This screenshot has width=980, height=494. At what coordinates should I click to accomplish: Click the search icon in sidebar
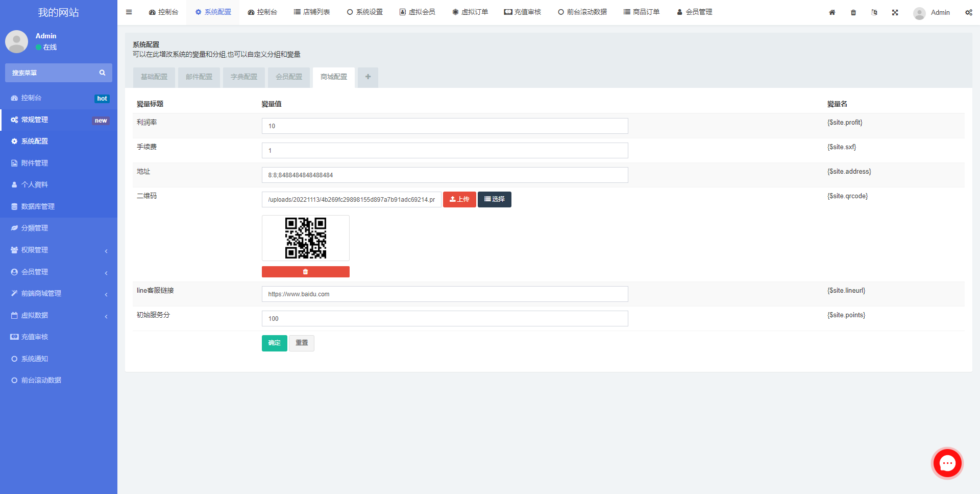point(102,73)
